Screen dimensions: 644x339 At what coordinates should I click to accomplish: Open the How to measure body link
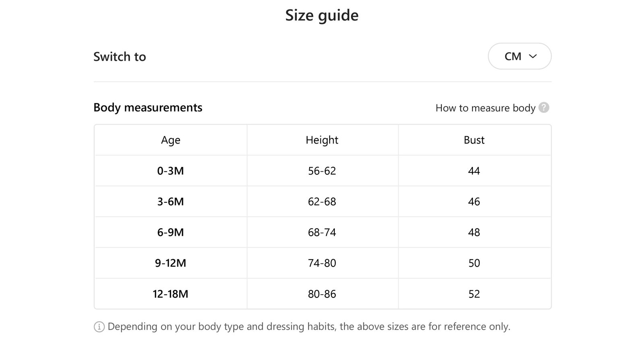(485, 108)
